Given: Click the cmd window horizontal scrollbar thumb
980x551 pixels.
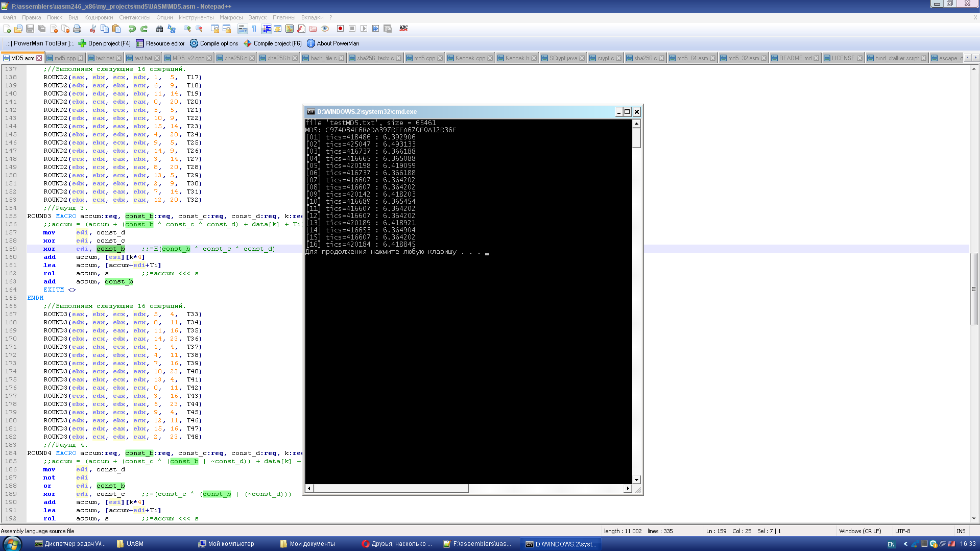Looking at the screenshot, I should point(391,489).
